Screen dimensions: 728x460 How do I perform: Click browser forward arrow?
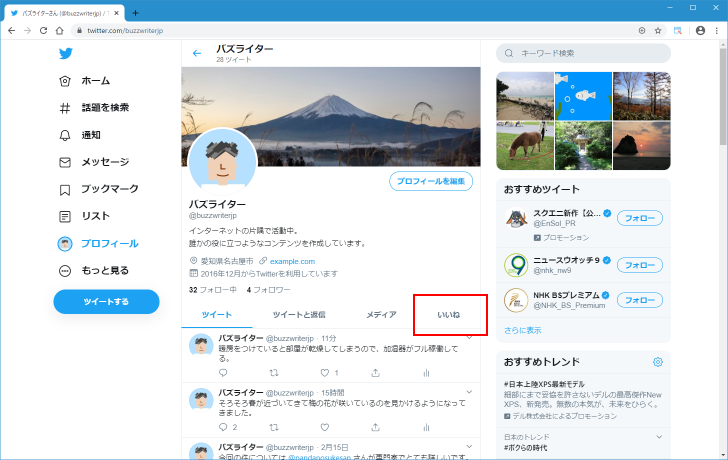(27, 31)
